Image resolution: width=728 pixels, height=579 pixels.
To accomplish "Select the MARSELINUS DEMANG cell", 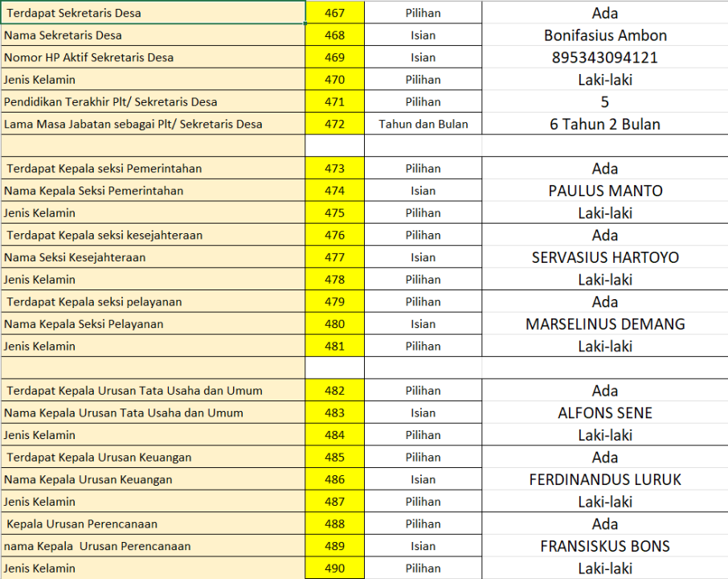I will point(604,325).
